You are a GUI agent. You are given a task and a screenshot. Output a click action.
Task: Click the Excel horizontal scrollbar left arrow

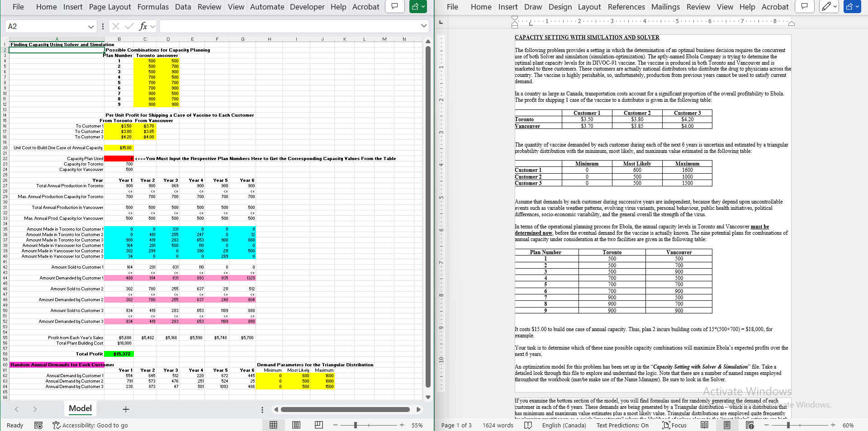point(276,409)
